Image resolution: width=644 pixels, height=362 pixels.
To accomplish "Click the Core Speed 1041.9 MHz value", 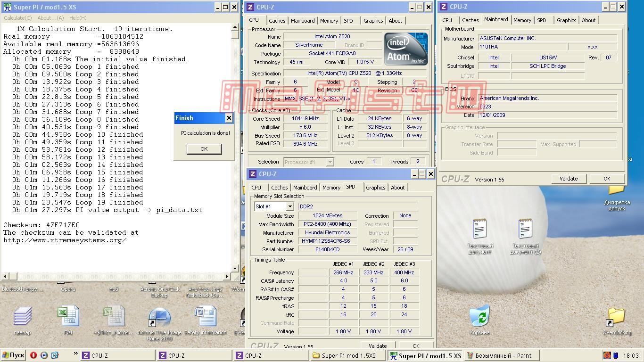I will point(305,119).
